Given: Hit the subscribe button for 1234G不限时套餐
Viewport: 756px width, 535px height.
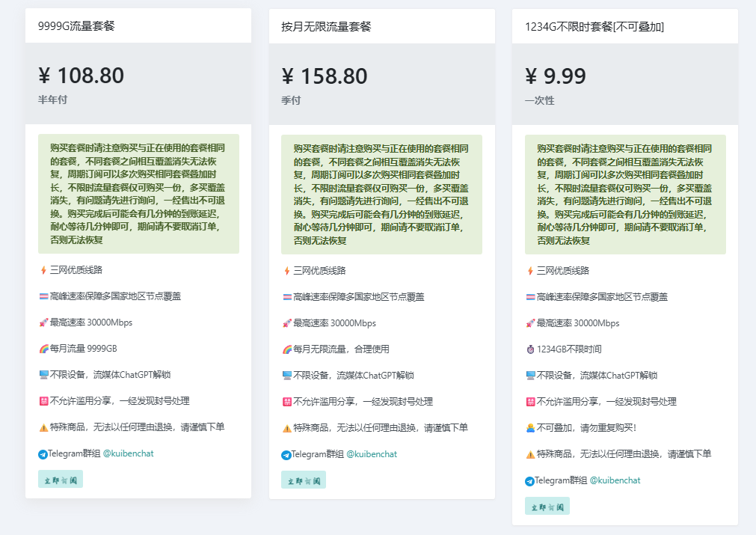Looking at the screenshot, I should [x=547, y=506].
